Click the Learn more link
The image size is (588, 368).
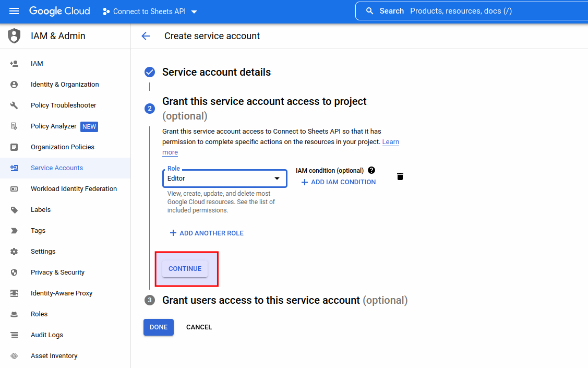click(391, 141)
